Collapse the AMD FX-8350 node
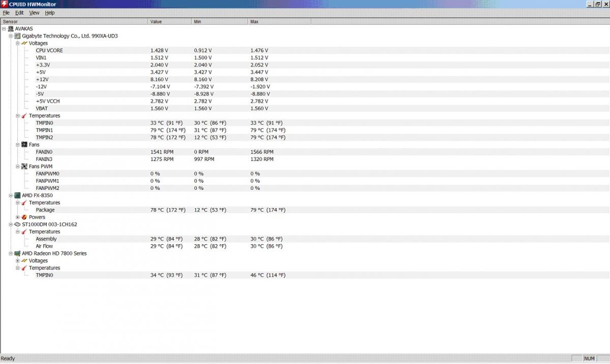 (11, 195)
